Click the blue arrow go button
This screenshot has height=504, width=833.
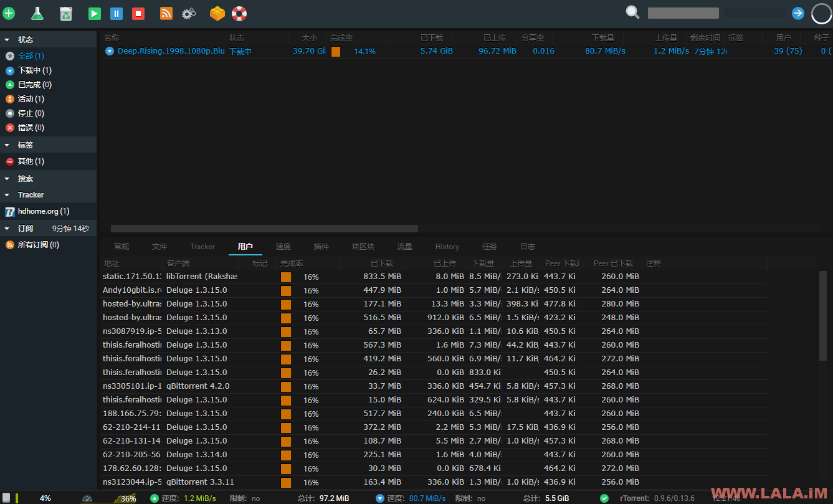[798, 13]
